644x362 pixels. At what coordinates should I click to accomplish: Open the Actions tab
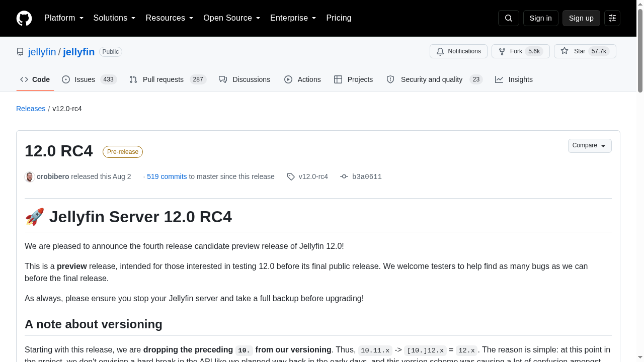(x=302, y=79)
